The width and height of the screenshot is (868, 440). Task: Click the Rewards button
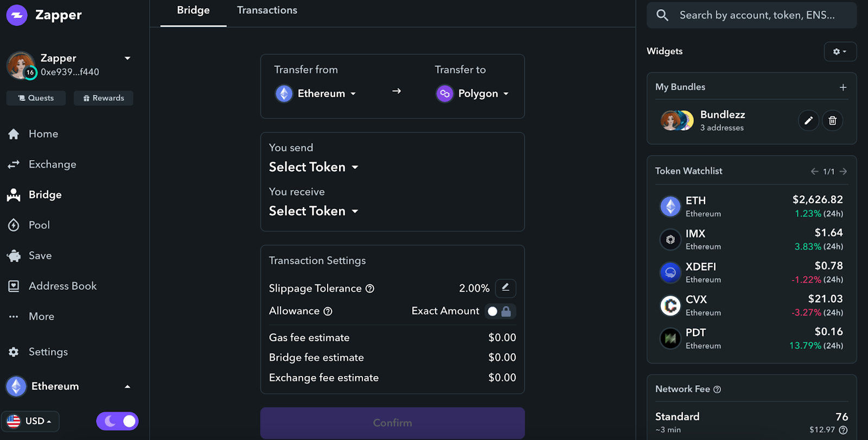point(104,98)
